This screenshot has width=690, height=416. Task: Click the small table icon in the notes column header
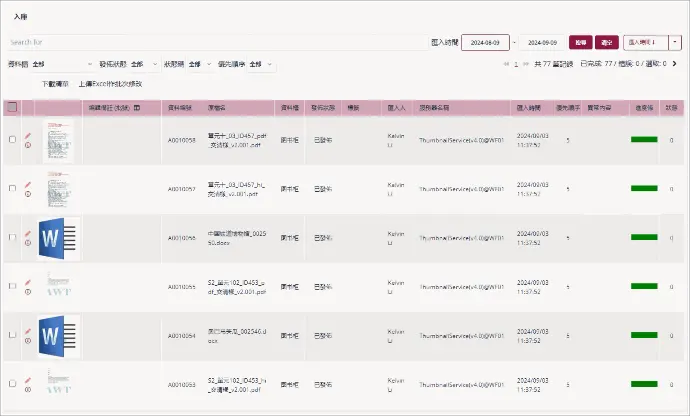136,107
